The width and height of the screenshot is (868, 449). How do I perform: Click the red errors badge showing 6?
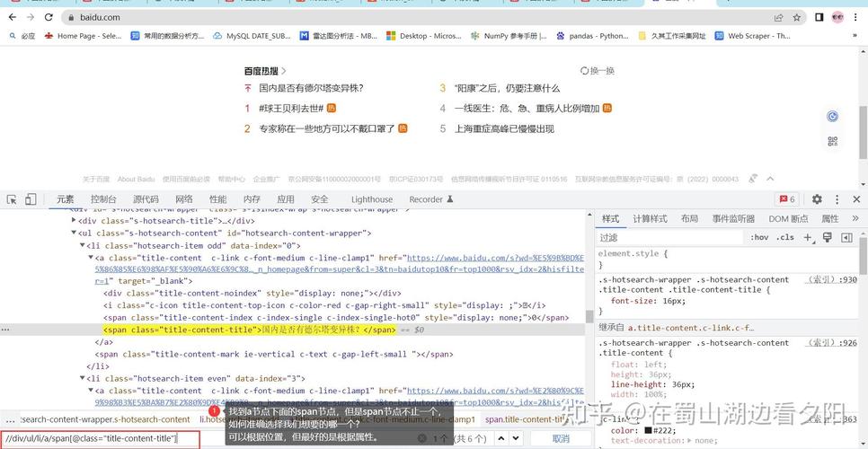pos(786,199)
